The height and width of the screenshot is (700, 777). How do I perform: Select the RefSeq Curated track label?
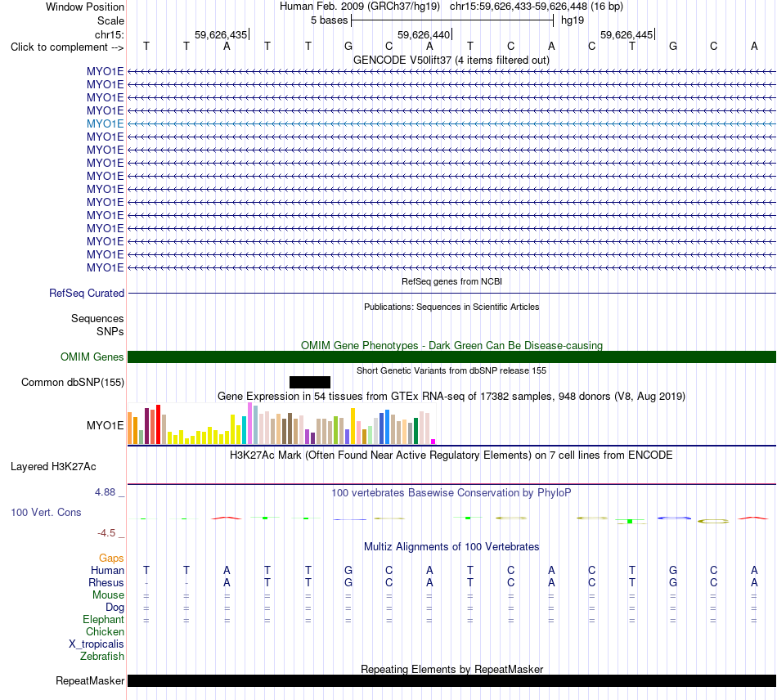tap(87, 294)
